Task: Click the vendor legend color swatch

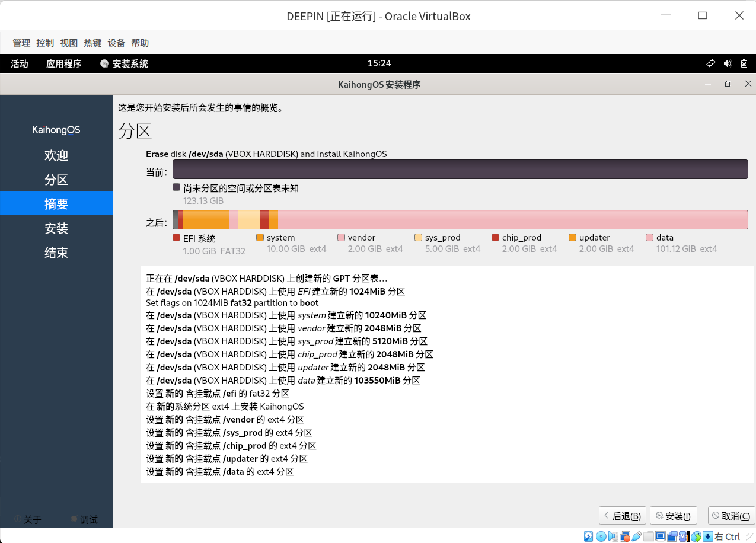Action: [x=341, y=238]
